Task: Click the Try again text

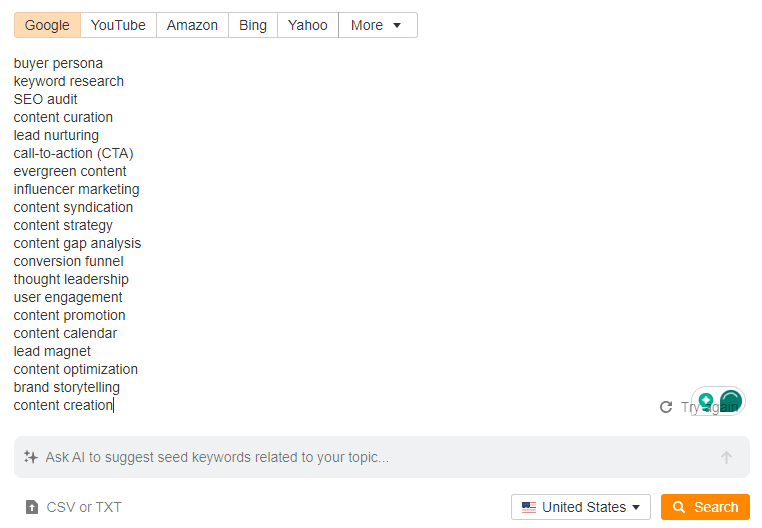Action: (x=688, y=407)
